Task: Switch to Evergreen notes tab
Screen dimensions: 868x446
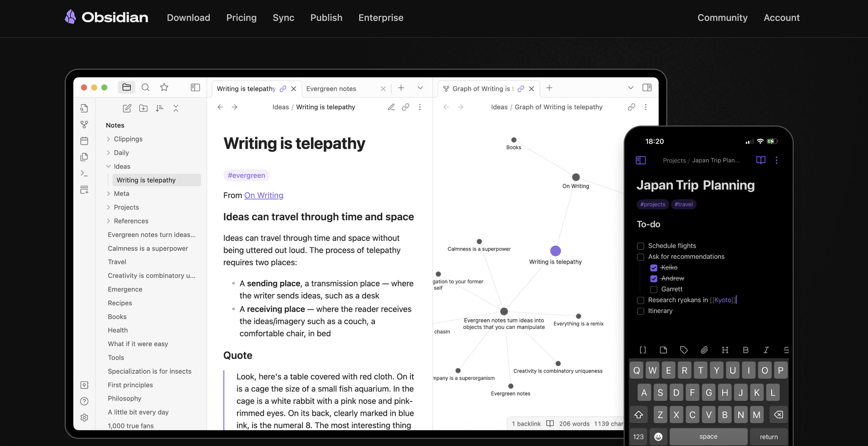Action: pyautogui.click(x=346, y=89)
